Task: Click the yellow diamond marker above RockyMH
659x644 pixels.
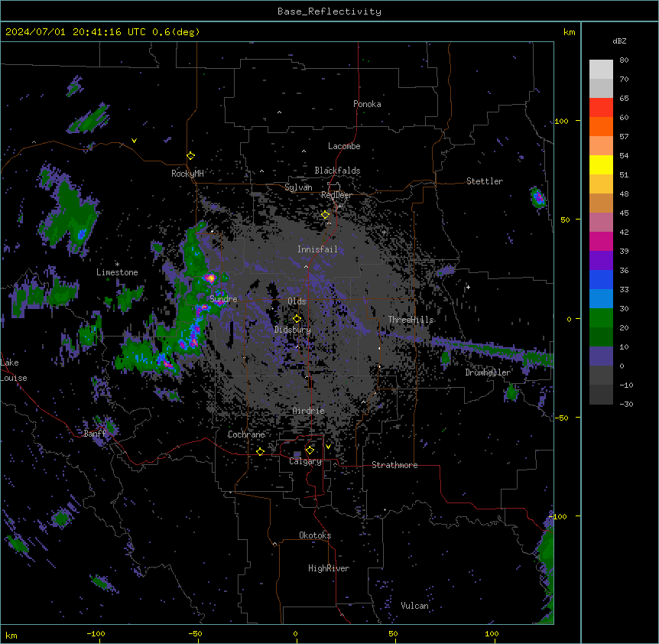Action: [190, 156]
